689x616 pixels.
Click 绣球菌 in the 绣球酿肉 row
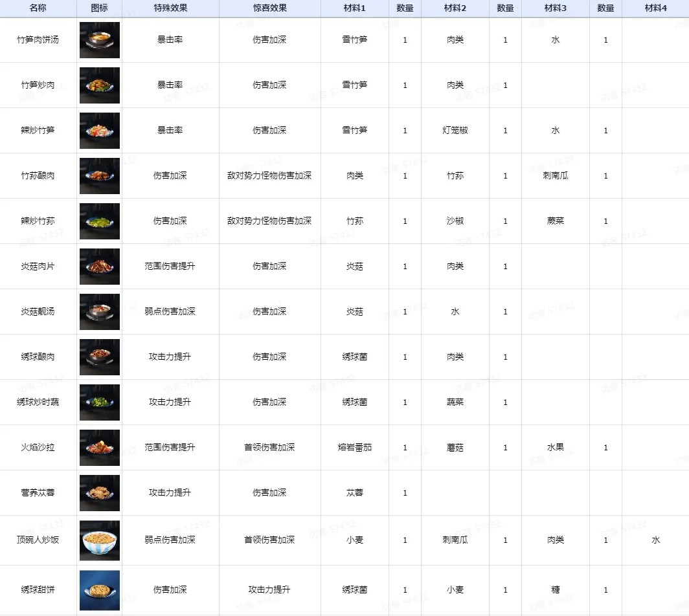(355, 357)
